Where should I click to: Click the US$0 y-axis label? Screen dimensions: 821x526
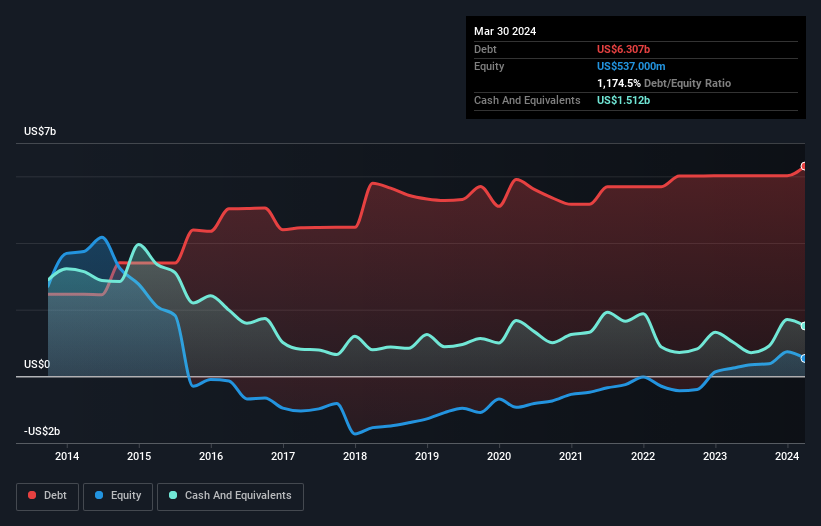(x=37, y=364)
